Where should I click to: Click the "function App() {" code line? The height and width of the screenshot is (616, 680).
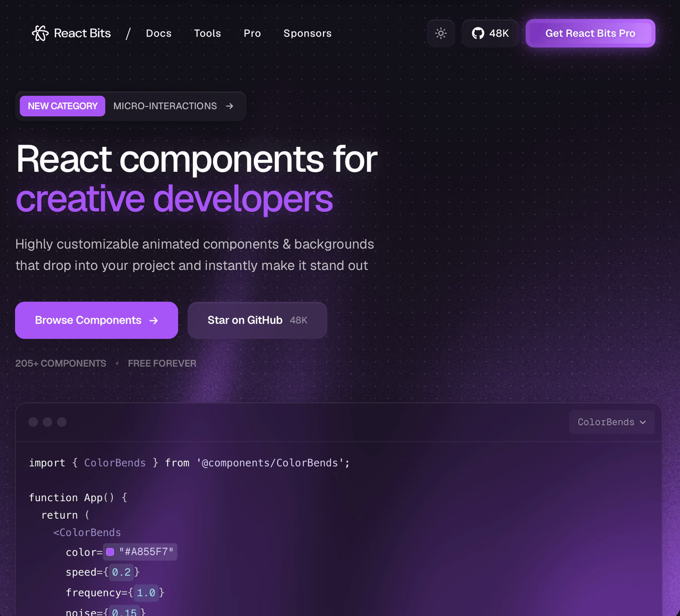coord(78,498)
